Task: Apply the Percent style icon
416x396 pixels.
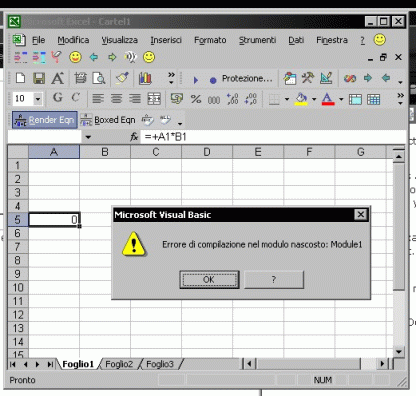Action: [196, 99]
